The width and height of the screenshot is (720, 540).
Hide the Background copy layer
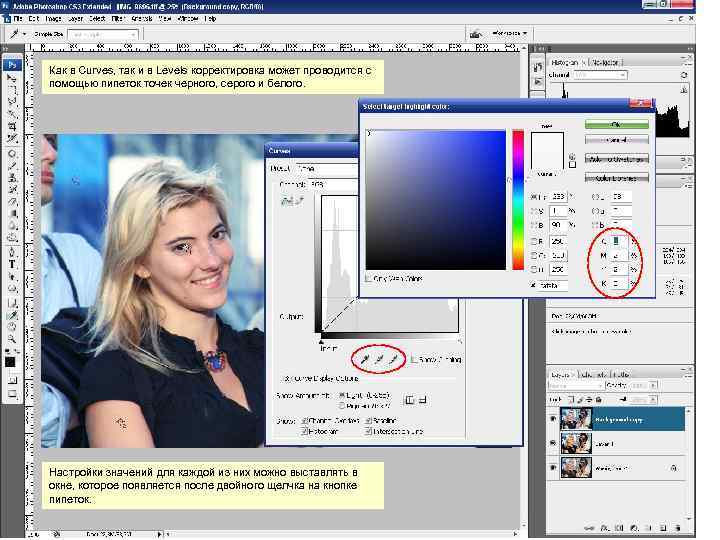click(553, 419)
